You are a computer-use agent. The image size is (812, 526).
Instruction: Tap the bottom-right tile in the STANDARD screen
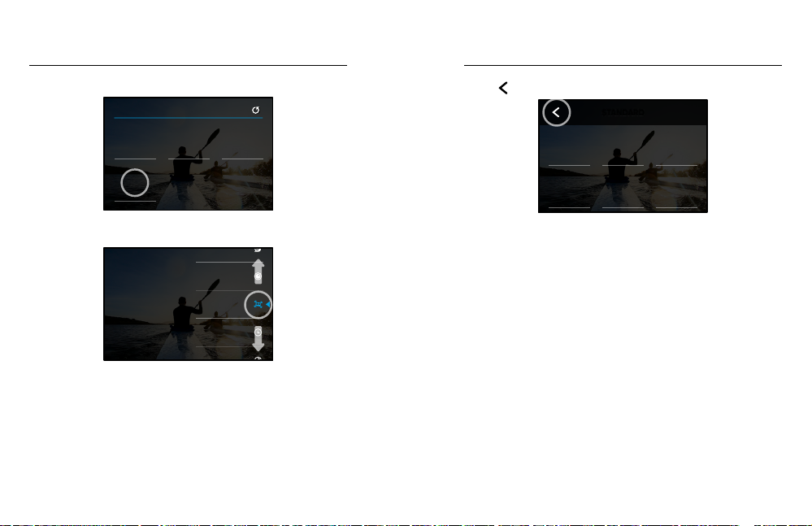[676, 187]
